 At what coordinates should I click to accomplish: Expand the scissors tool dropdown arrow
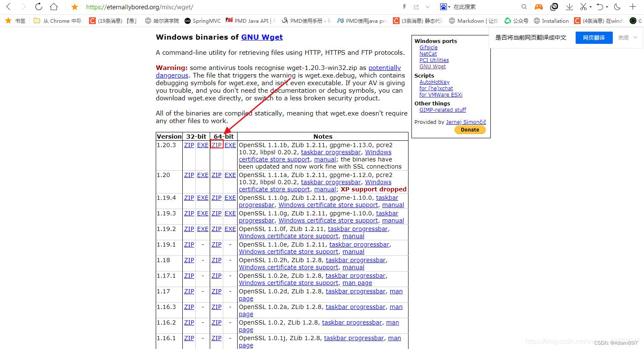(x=590, y=7)
